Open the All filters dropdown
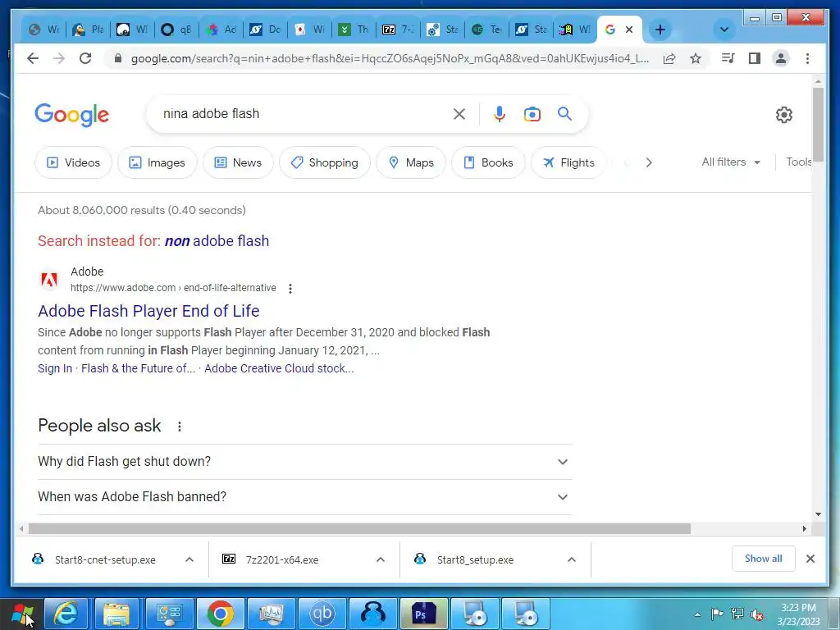Image resolution: width=840 pixels, height=630 pixels. [x=731, y=162]
